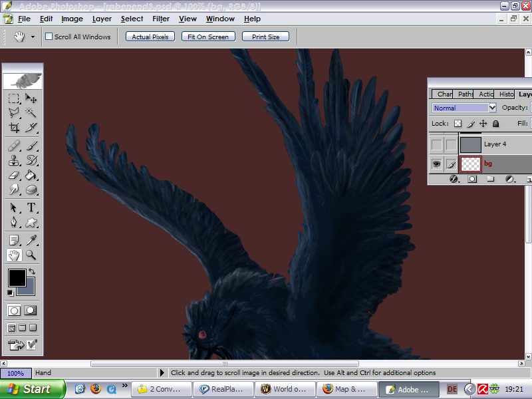Show Layer 4 using its visibility box
This screenshot has height=399, width=532.
[437, 144]
